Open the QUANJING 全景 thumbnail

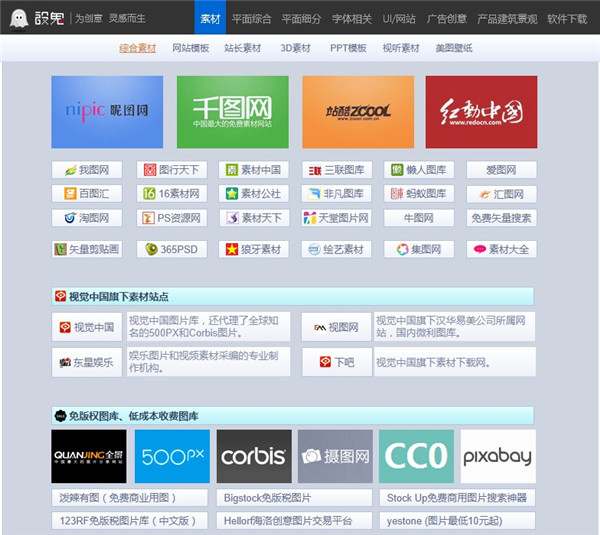point(89,456)
